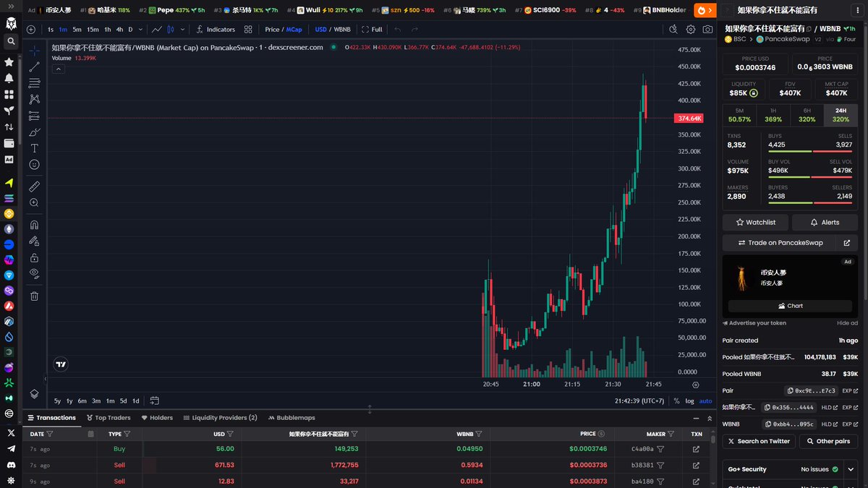Activate the ruler measure tool
Viewport: 868px width, 488px height.
[x=34, y=187]
